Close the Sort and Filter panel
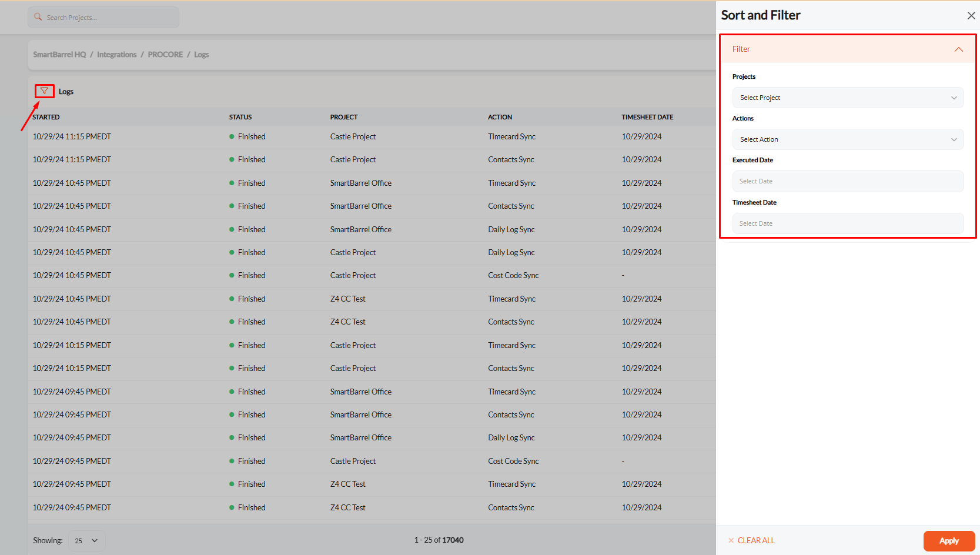The image size is (980, 555). pos(971,16)
